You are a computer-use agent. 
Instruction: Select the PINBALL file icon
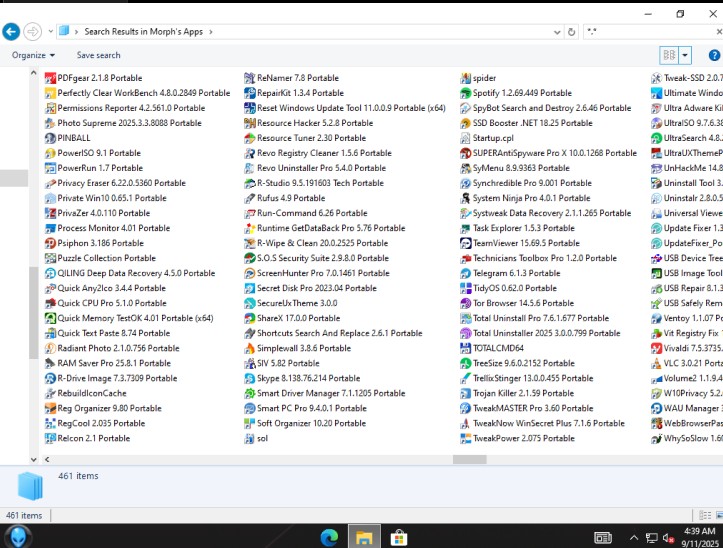(x=50, y=138)
